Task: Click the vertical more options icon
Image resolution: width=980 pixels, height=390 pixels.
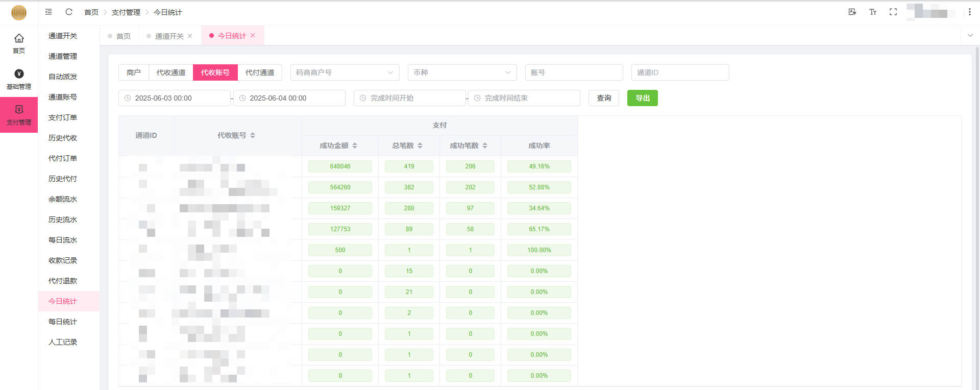Action: coord(969,12)
